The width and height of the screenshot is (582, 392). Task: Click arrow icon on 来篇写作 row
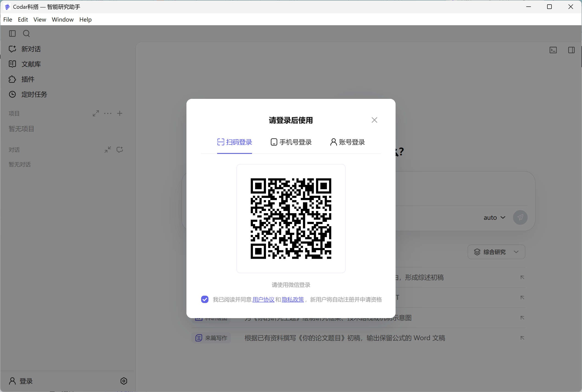click(x=522, y=338)
